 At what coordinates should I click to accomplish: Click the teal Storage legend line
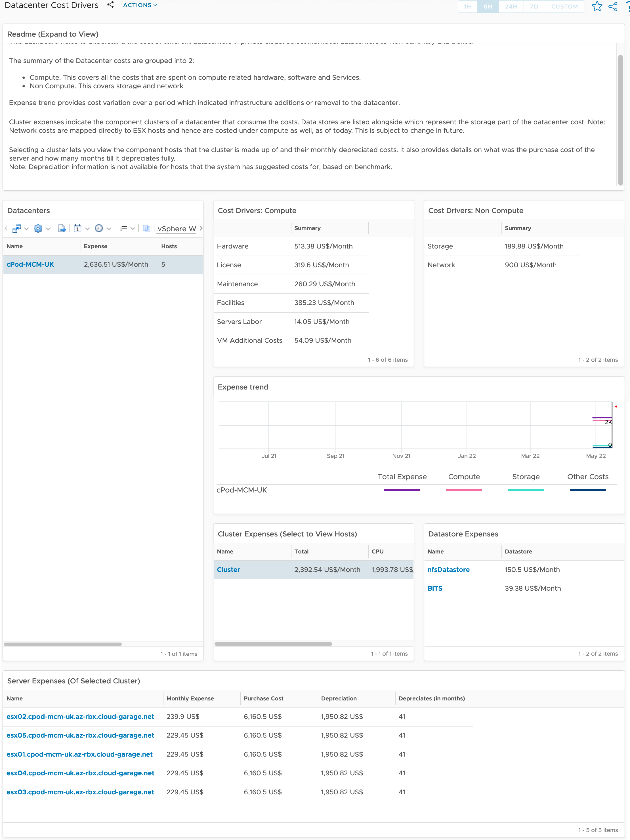click(x=526, y=490)
